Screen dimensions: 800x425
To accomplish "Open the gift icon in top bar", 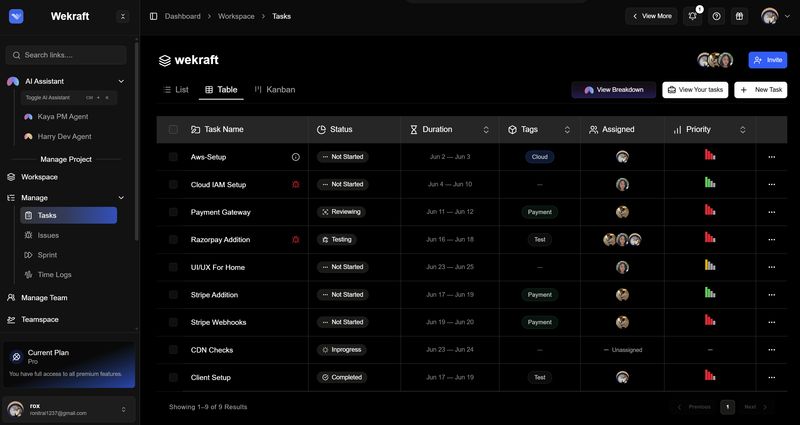I will click(x=739, y=16).
